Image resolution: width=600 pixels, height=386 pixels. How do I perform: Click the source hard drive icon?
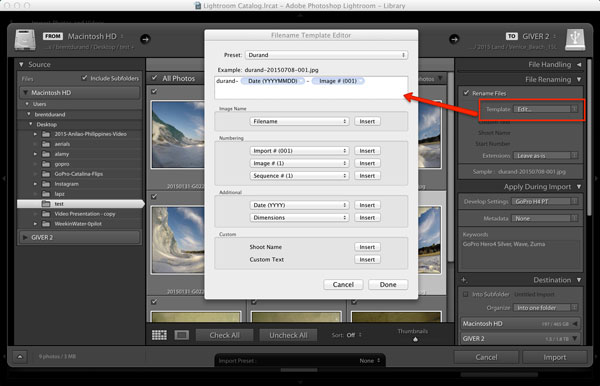25,40
